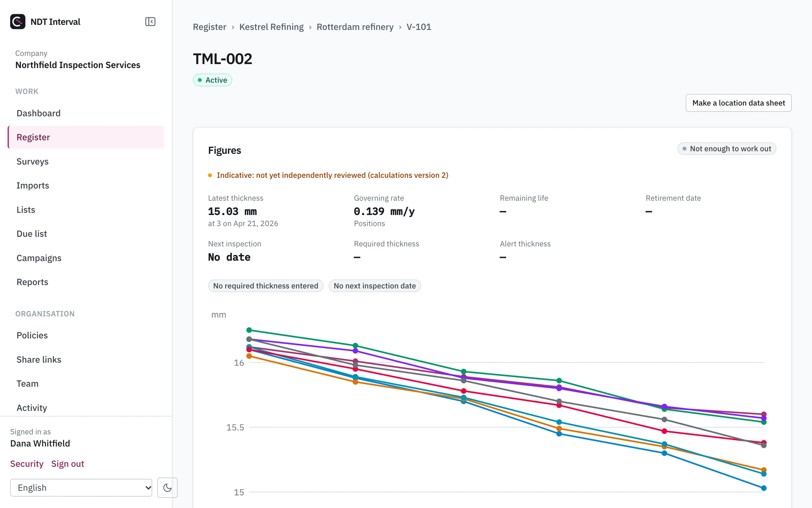Image resolution: width=812 pixels, height=508 pixels.
Task: Open Policies under Organisation
Action: [86, 335]
